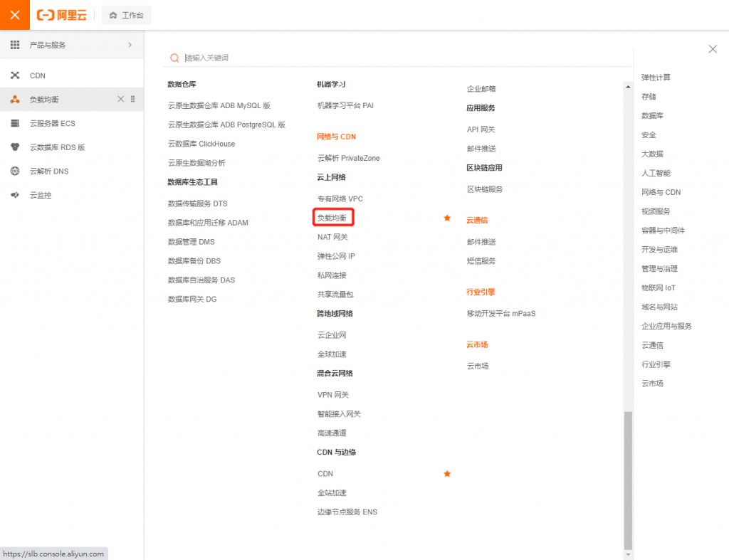Click the Aliyun logo
This screenshot has width=729, height=560.
coord(62,16)
